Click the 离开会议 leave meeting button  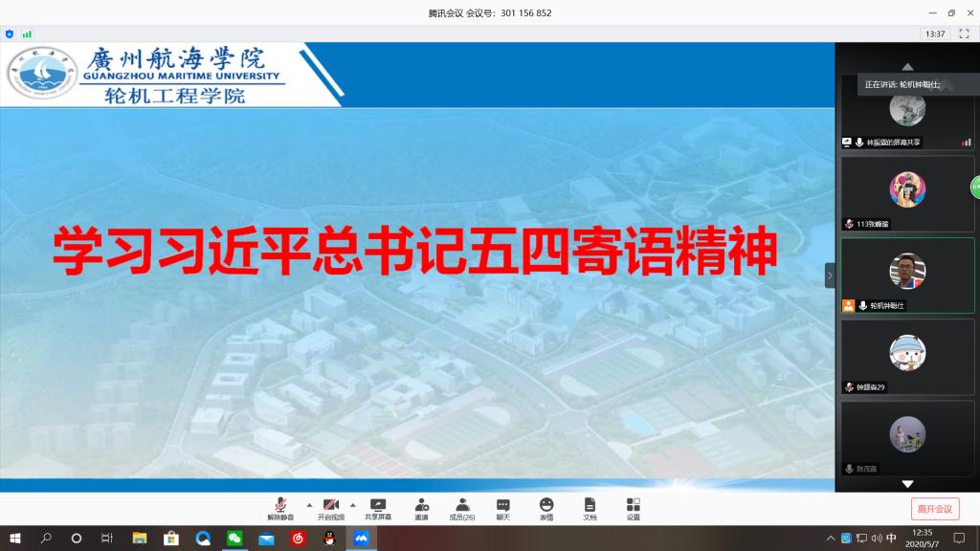pyautogui.click(x=934, y=509)
